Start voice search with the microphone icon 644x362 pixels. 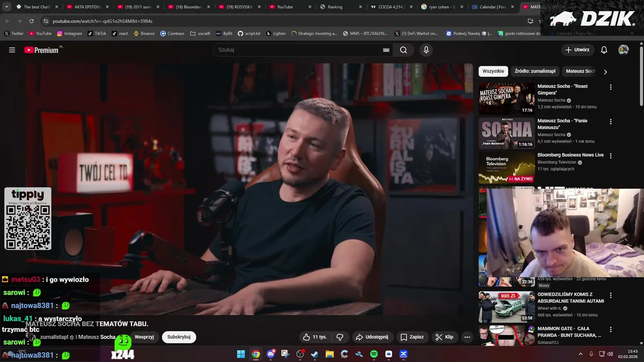tap(426, 50)
